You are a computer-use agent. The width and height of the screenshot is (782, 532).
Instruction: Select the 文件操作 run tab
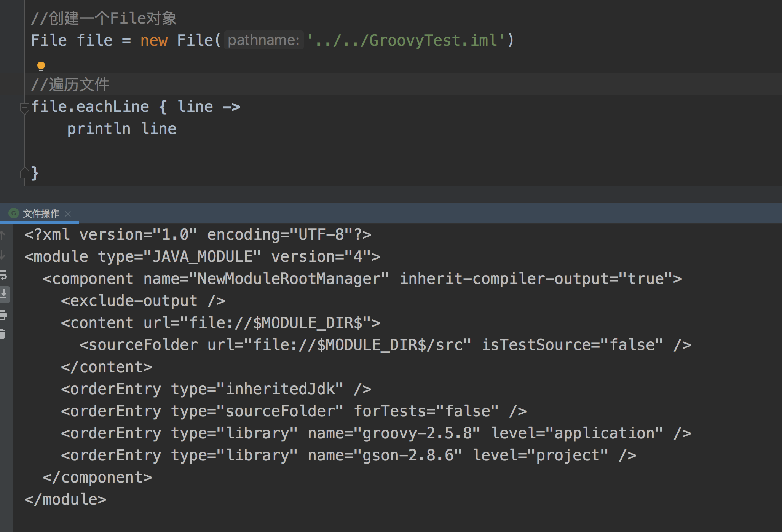[x=41, y=213]
